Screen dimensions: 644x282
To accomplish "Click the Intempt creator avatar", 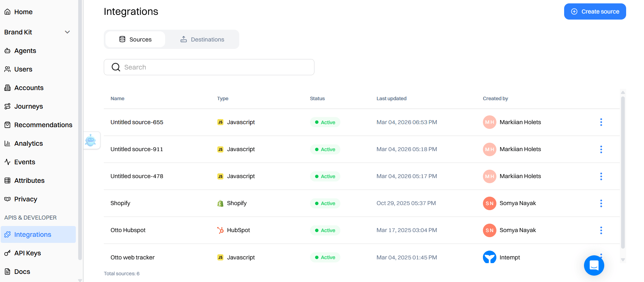I will pos(489,257).
